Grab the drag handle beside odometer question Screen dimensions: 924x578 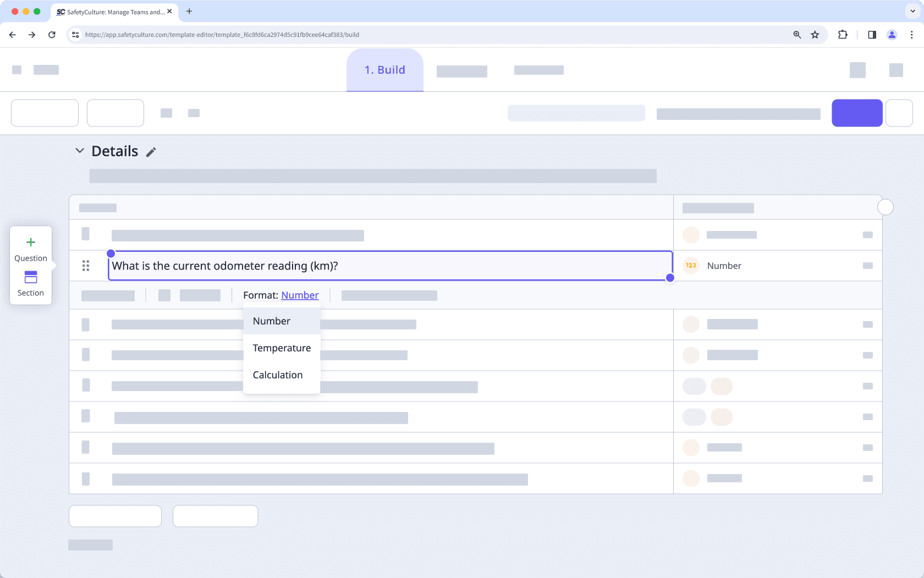pos(86,266)
